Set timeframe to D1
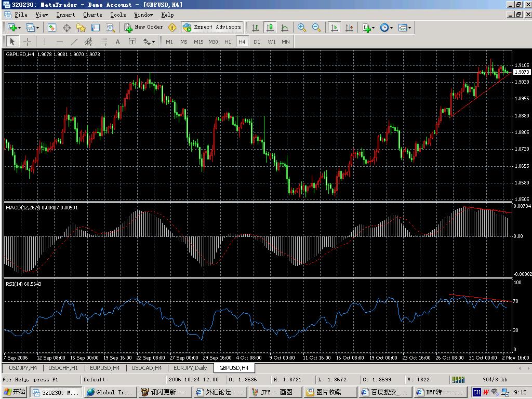 coord(257,42)
